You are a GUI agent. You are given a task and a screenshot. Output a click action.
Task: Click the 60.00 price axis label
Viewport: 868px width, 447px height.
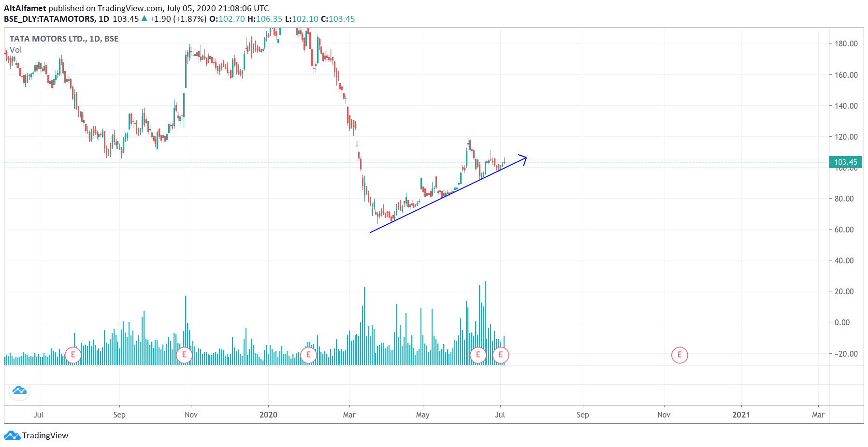844,230
